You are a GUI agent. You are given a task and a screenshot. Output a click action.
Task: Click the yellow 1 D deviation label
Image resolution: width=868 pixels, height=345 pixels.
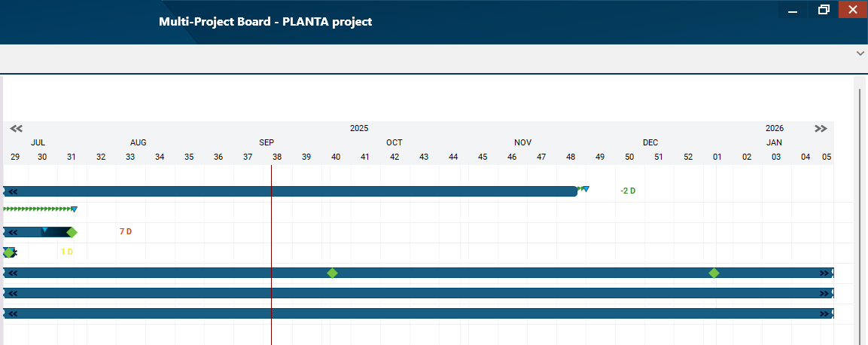67,252
